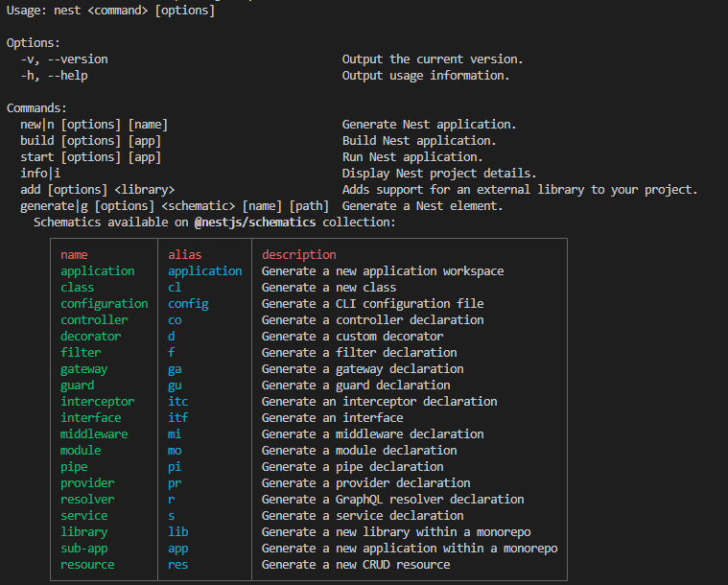The image size is (728, 585).
Task: Click the 'pipe' schematic name
Action: 74,467
